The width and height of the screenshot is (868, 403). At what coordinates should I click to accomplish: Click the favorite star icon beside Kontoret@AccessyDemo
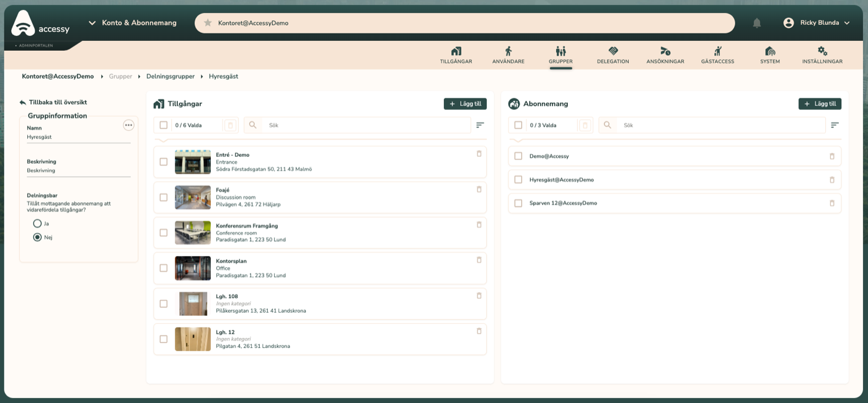pyautogui.click(x=208, y=23)
